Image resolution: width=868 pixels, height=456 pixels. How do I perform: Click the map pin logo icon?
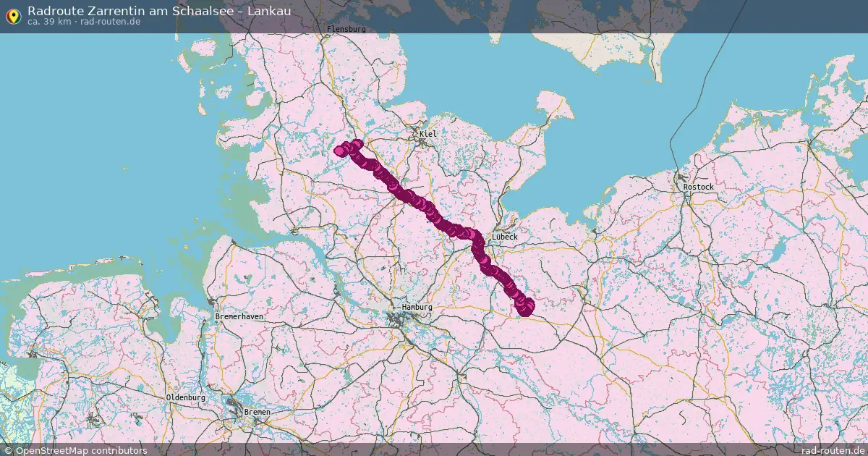tap(13, 16)
